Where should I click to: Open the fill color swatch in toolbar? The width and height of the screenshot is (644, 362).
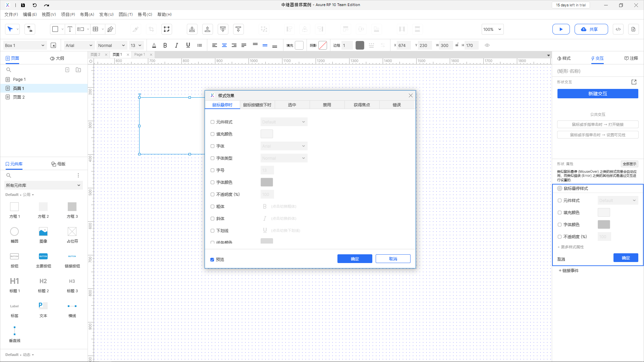(299, 45)
